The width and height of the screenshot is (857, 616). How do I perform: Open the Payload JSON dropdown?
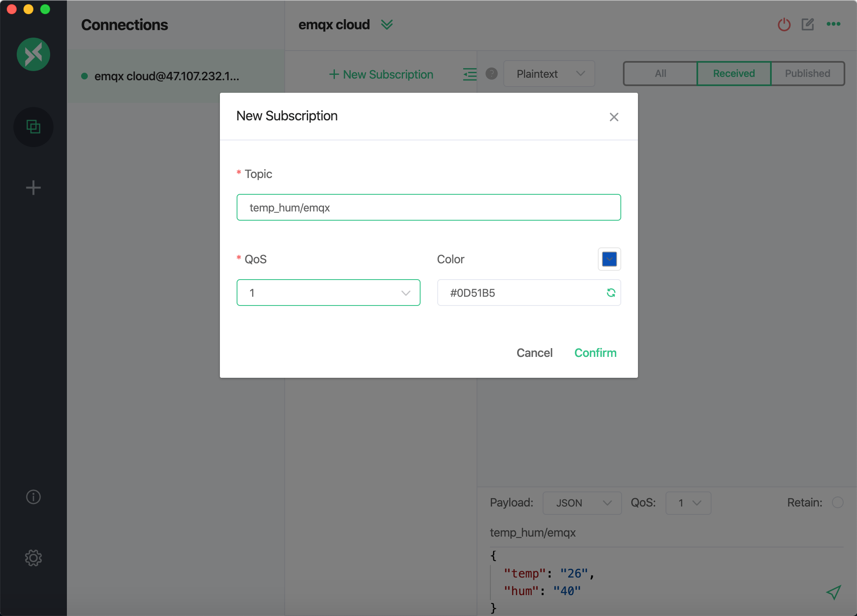click(582, 503)
